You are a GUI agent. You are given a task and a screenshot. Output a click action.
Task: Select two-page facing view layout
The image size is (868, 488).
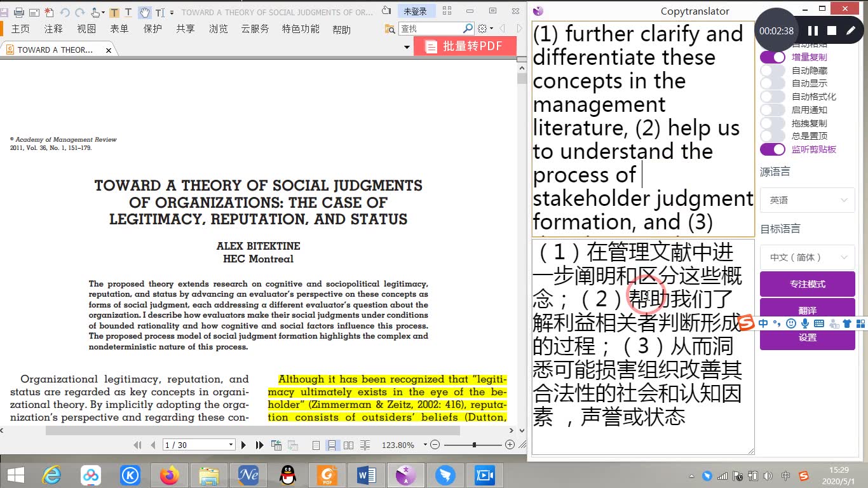pos(348,445)
